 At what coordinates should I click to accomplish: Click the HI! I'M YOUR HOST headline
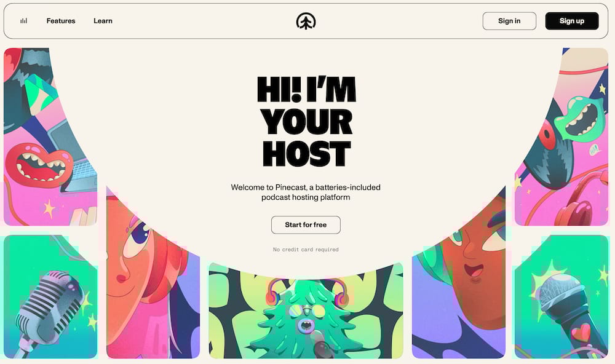[x=306, y=121]
